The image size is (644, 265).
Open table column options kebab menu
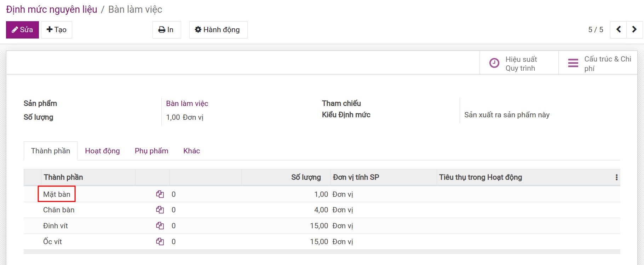click(x=616, y=177)
